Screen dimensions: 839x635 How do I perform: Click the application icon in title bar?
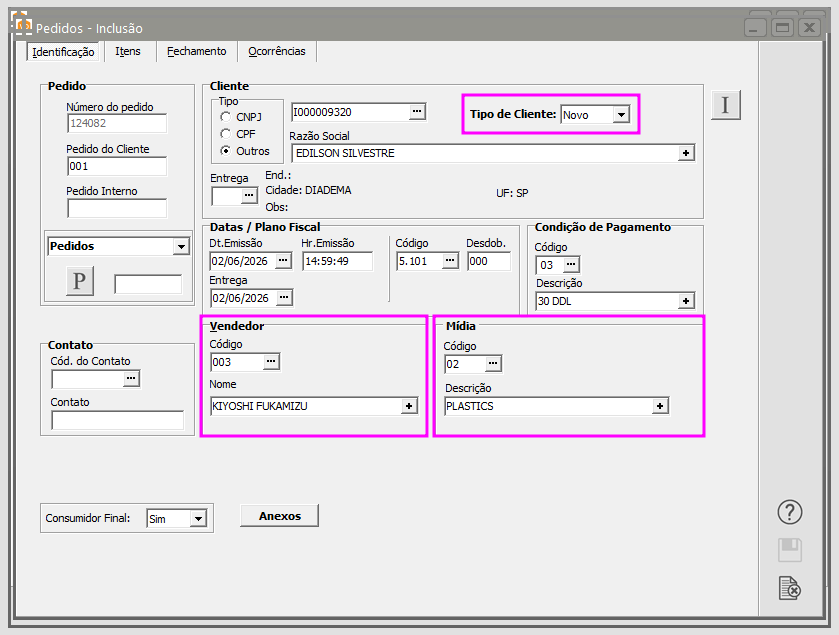(22, 24)
